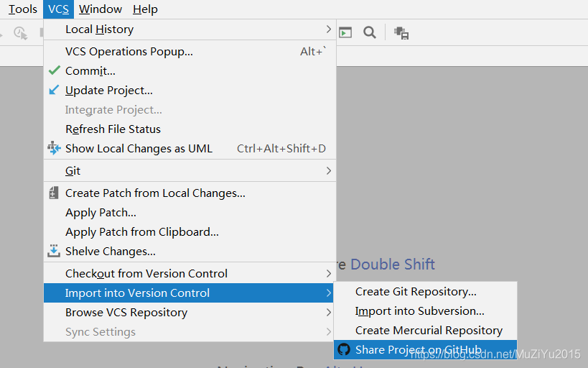The height and width of the screenshot is (368, 588).
Task: Open Browse VCS Repository submenu
Action: coord(189,313)
